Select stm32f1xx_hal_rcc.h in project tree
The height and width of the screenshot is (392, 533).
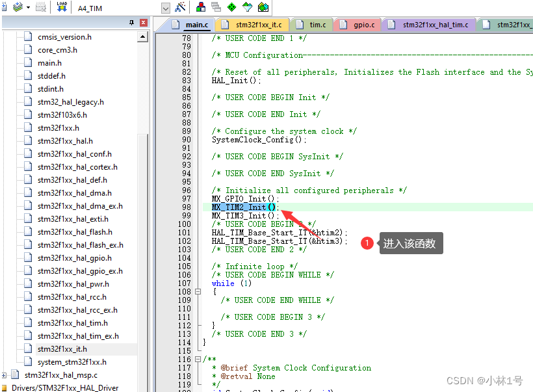point(72,297)
